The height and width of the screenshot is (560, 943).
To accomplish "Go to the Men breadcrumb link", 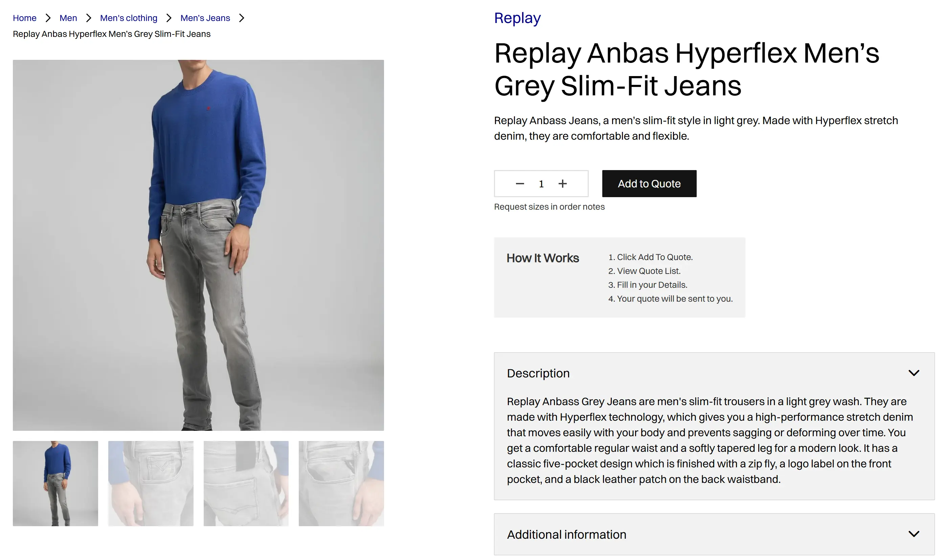I will [68, 18].
